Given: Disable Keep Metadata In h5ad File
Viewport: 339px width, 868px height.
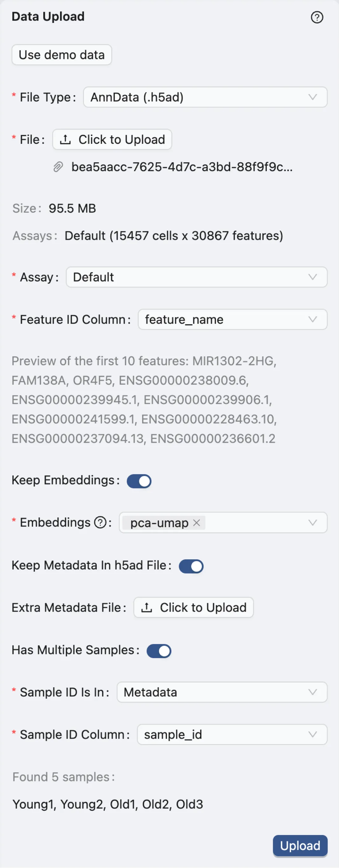Looking at the screenshot, I should point(191,566).
